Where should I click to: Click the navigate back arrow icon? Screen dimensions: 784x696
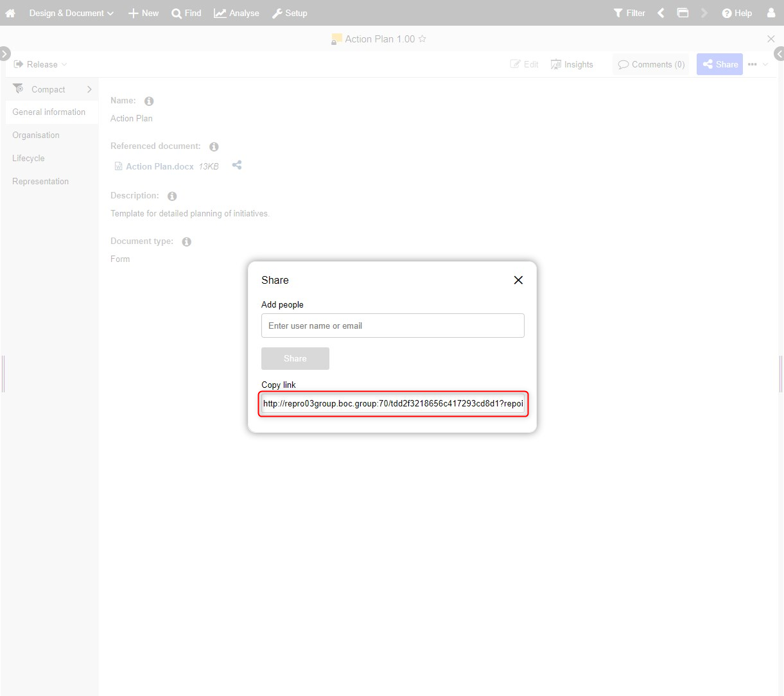661,13
